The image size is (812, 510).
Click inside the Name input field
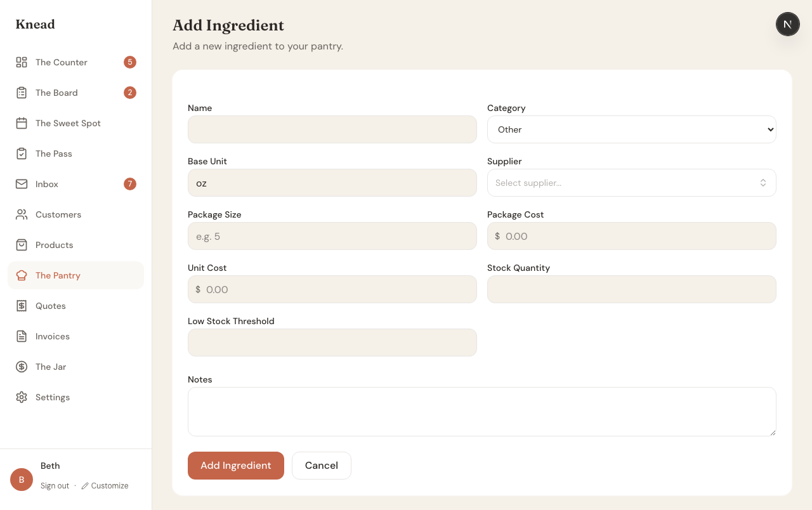332,129
